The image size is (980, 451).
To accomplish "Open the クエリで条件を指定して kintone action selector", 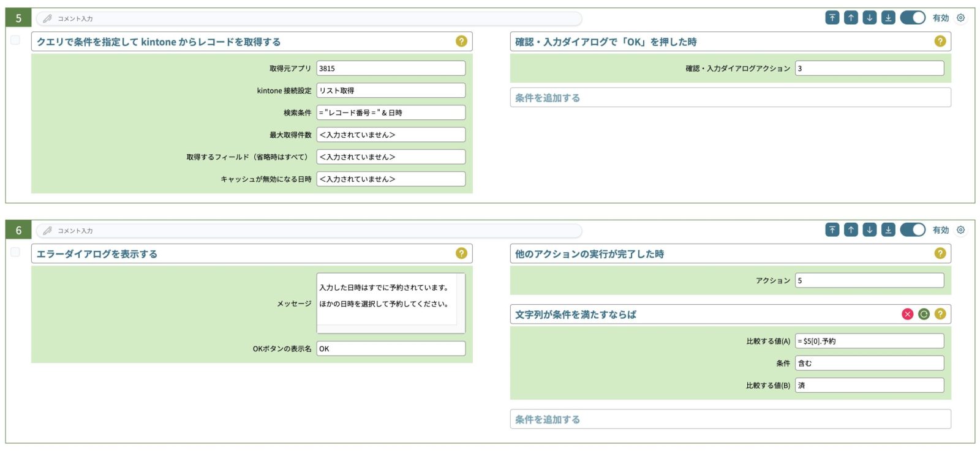I will (245, 42).
